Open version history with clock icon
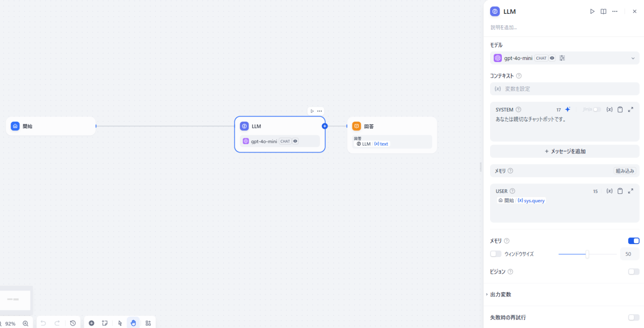Image resolution: width=644 pixels, height=328 pixels. 73,323
